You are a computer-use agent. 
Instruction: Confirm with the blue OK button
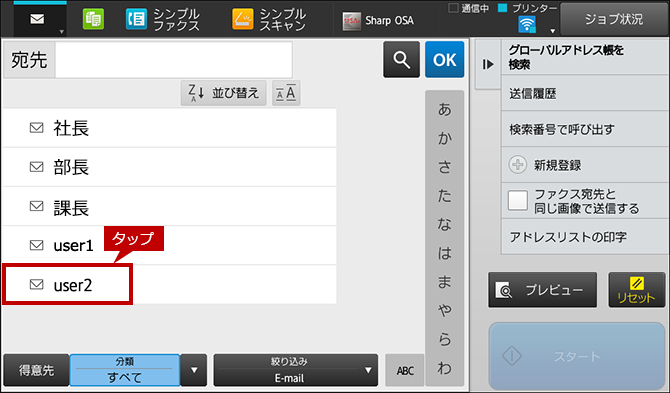(x=444, y=59)
